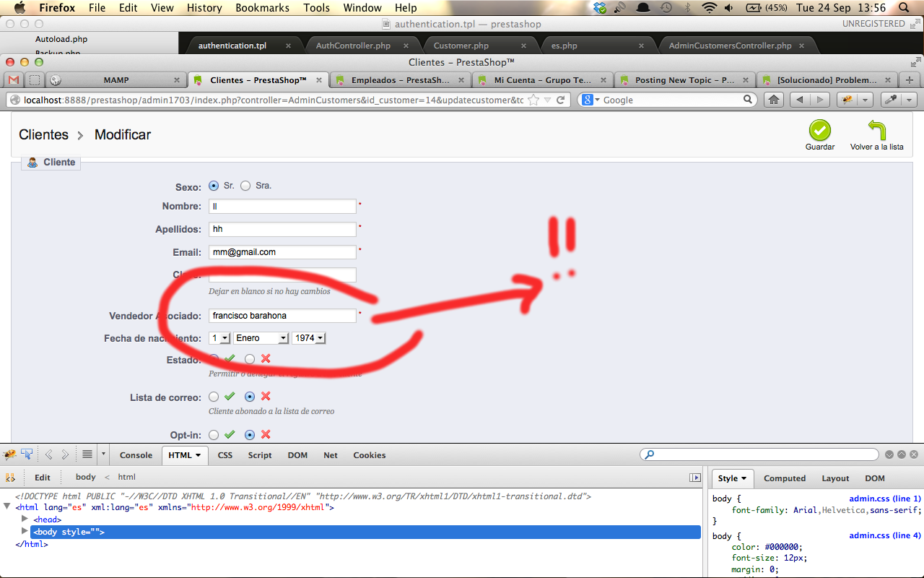The width and height of the screenshot is (924, 578).
Task: Activate the Firebug element inspector icon
Action: point(27,454)
